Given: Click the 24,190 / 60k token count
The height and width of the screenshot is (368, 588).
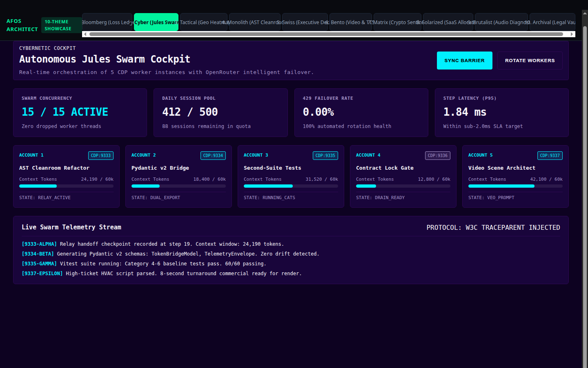Looking at the screenshot, I should [97, 179].
